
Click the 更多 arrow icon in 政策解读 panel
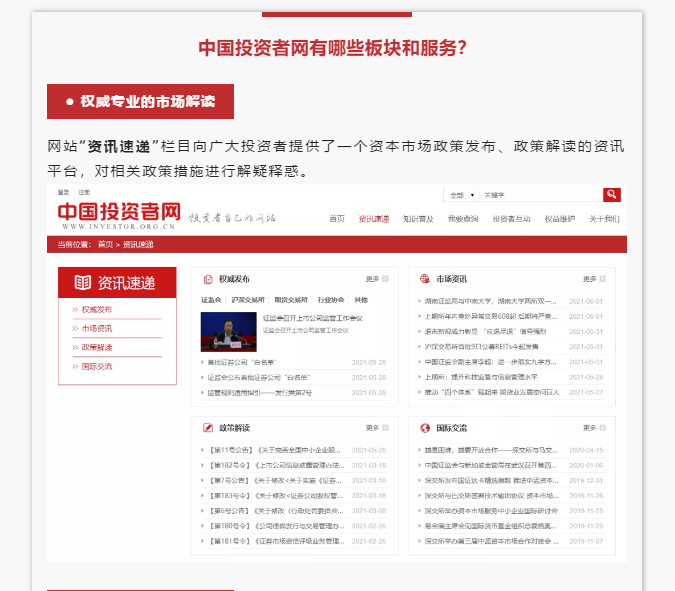(385, 427)
